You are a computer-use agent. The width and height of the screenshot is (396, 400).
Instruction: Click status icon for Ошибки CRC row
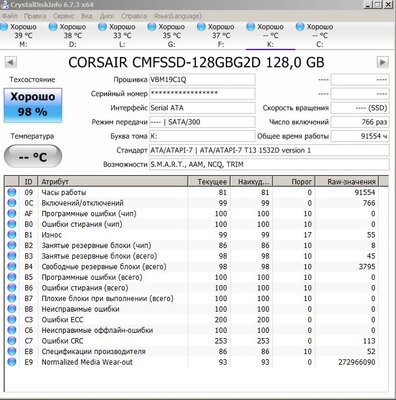point(12,341)
